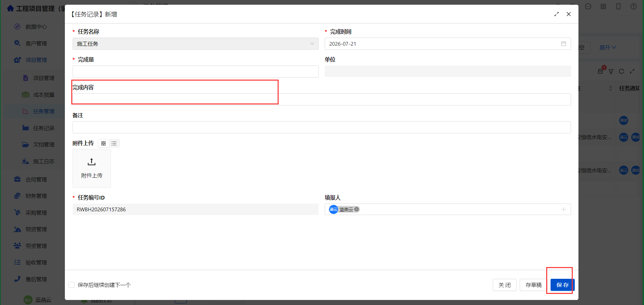Add a person with the 填报人 plus icon
644x305 pixels.
click(x=563, y=209)
